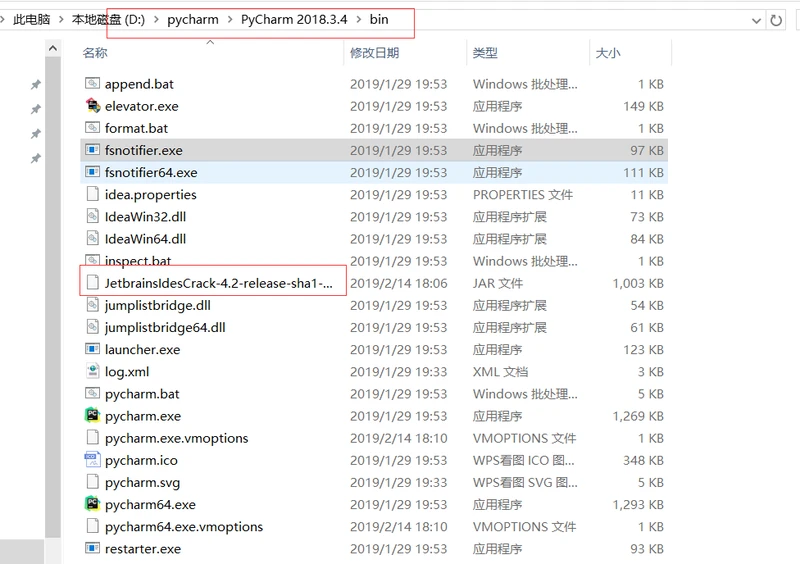800x564 pixels.
Task: Refresh the folder using the address bar button
Action: 776,20
